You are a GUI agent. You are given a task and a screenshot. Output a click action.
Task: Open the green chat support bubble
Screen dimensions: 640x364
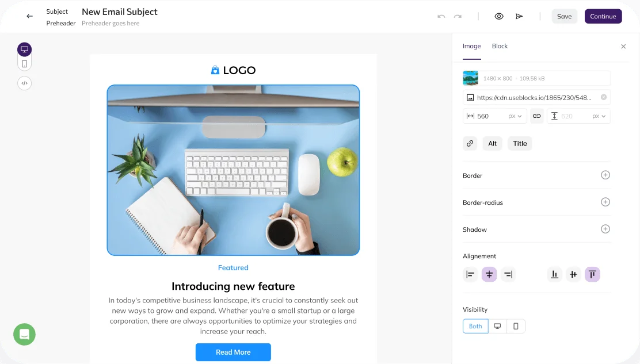tap(25, 334)
